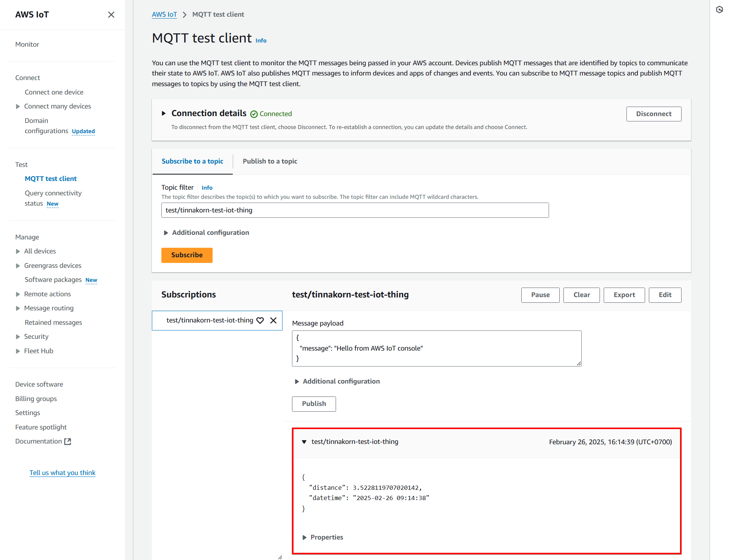This screenshot has height=560, width=729.
Task: Click the Documentation external link icon
Action: (x=68, y=441)
